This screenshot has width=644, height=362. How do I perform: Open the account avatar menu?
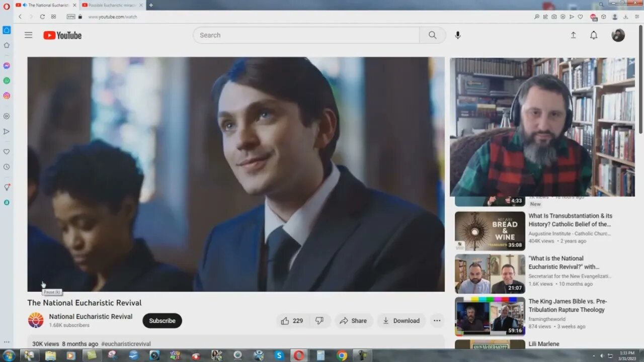(x=618, y=35)
